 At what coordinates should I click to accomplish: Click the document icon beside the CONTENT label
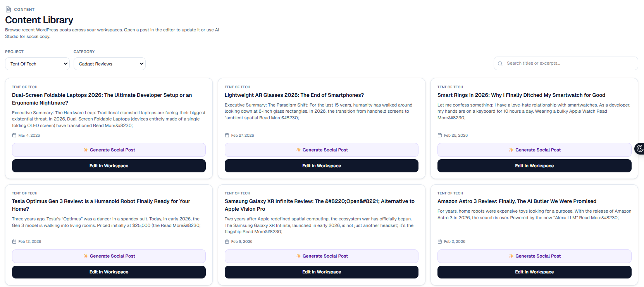8,9
